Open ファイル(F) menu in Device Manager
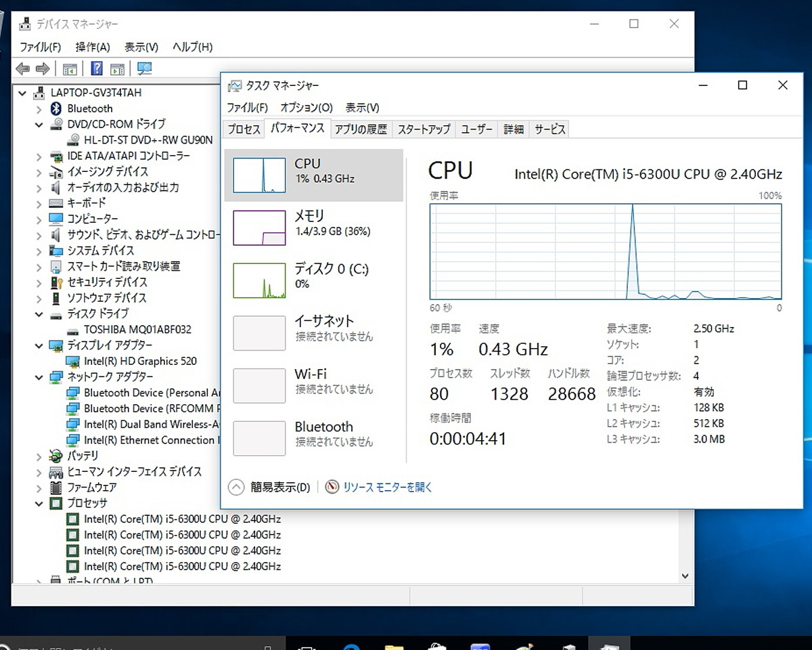This screenshot has height=650, width=812. pos(40,47)
